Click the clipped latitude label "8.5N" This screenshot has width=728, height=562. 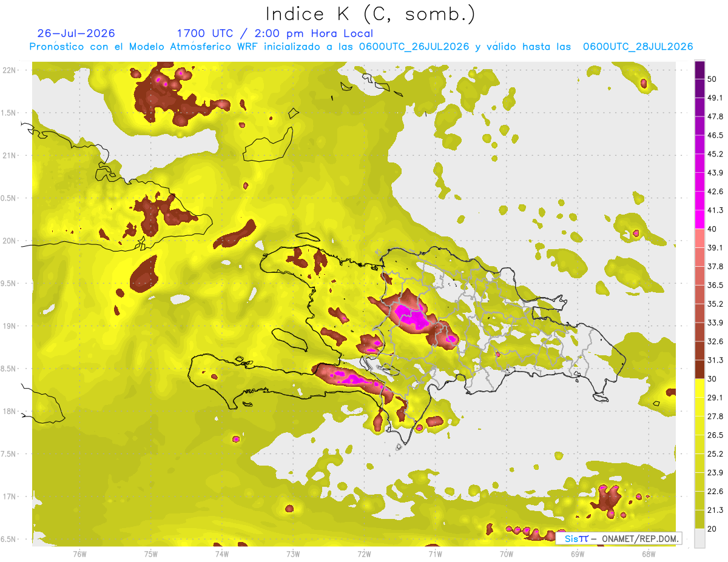click(8, 369)
